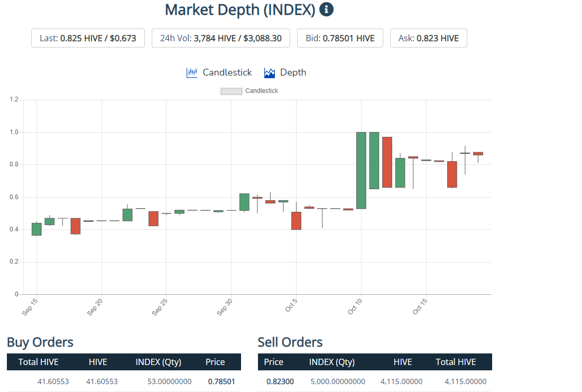Click the 24h Vol 3,784 HIVE box
The image size is (582, 392).
point(221,38)
